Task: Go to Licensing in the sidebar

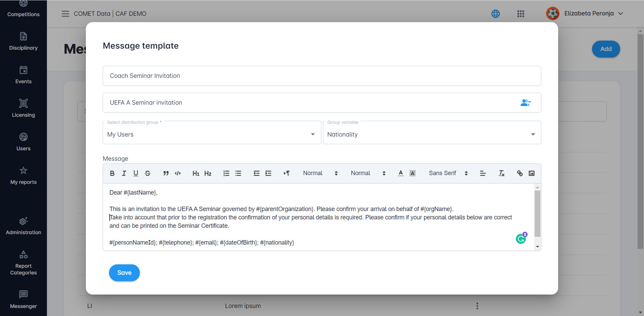Action: pos(23,108)
